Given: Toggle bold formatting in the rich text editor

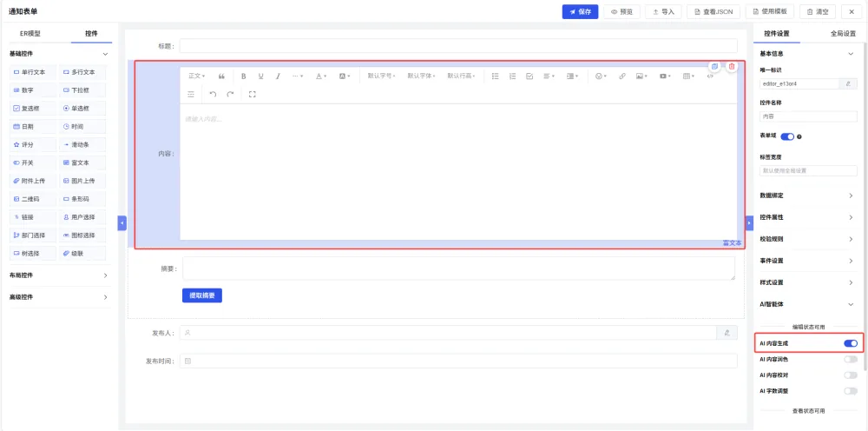Looking at the screenshot, I should [243, 76].
